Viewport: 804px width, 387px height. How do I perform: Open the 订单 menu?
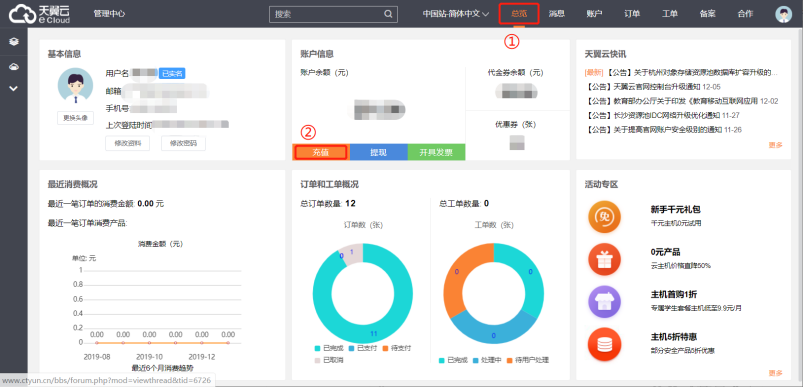point(632,14)
